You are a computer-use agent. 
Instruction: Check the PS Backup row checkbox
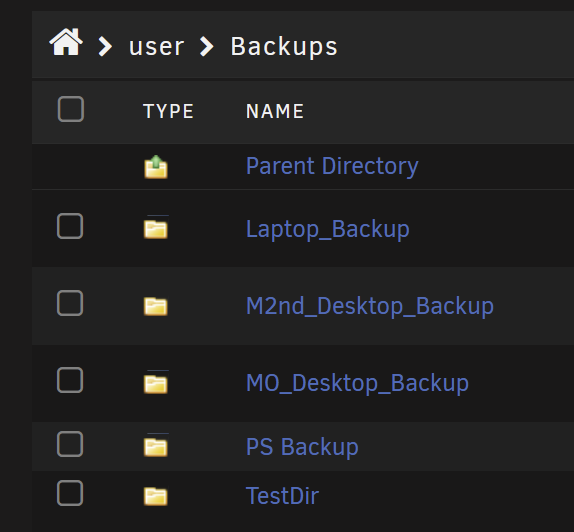pyautogui.click(x=70, y=444)
